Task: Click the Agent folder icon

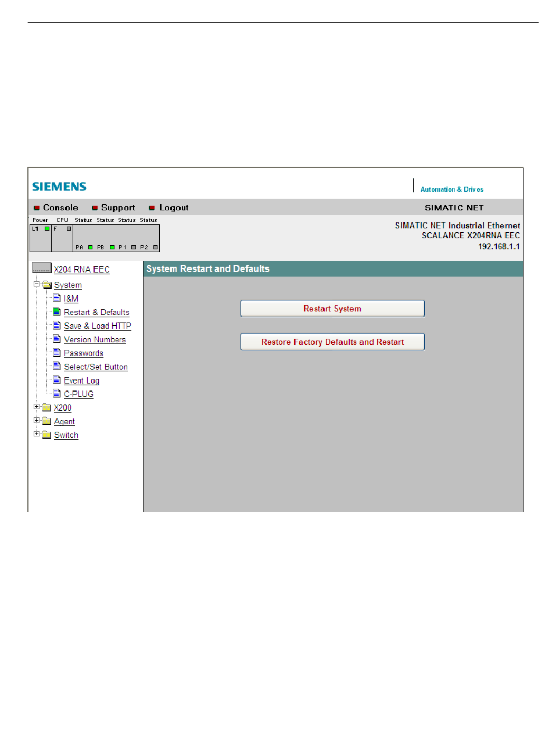Action: click(x=46, y=421)
